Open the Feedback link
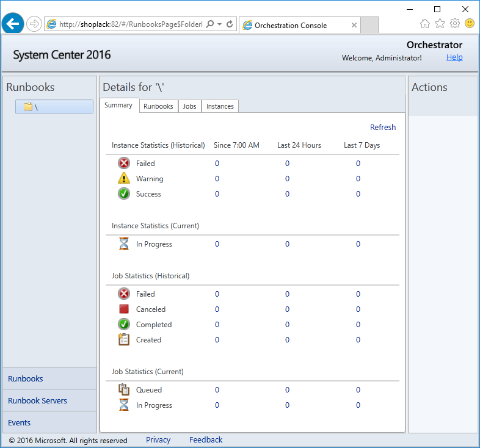The image size is (480, 448). (x=206, y=440)
